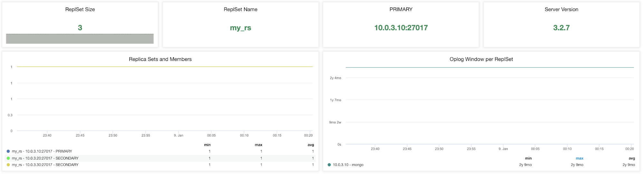Sort Oplog legend by max column
The width and height of the screenshot is (644, 174).
[580, 158]
